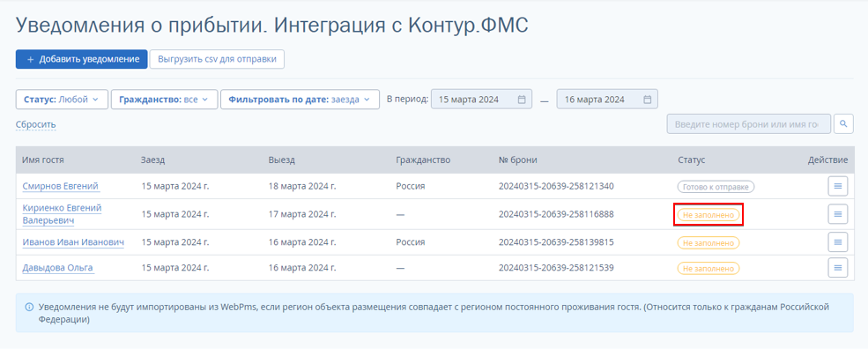This screenshot has height=349, width=868.
Task: Click the search magnifier icon button
Action: 843,124
